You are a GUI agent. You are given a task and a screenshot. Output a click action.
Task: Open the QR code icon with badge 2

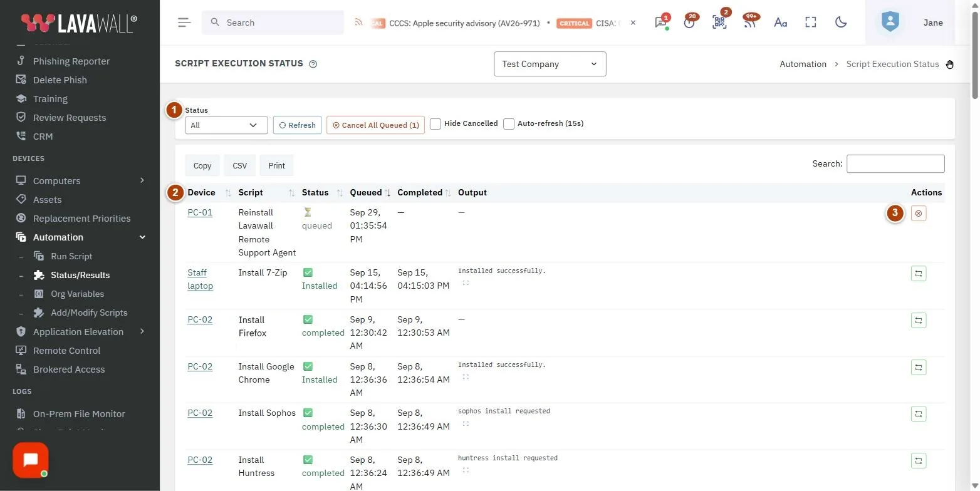719,23
